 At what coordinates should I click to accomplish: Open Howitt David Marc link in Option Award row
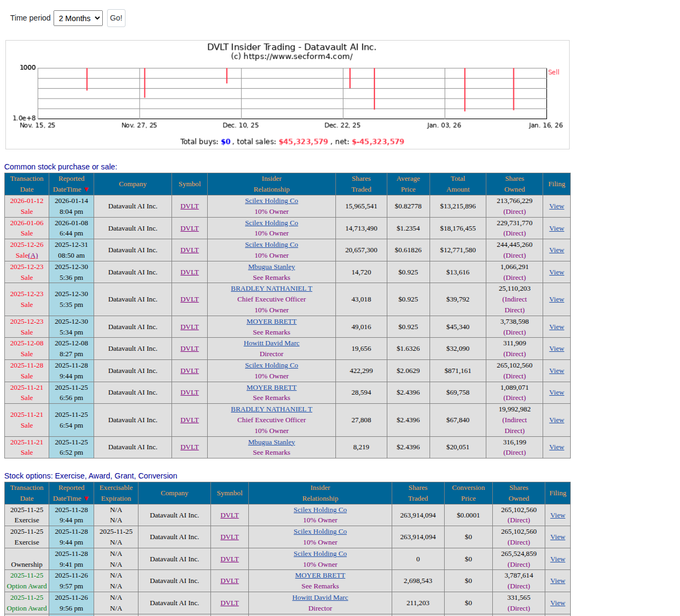pos(320,598)
